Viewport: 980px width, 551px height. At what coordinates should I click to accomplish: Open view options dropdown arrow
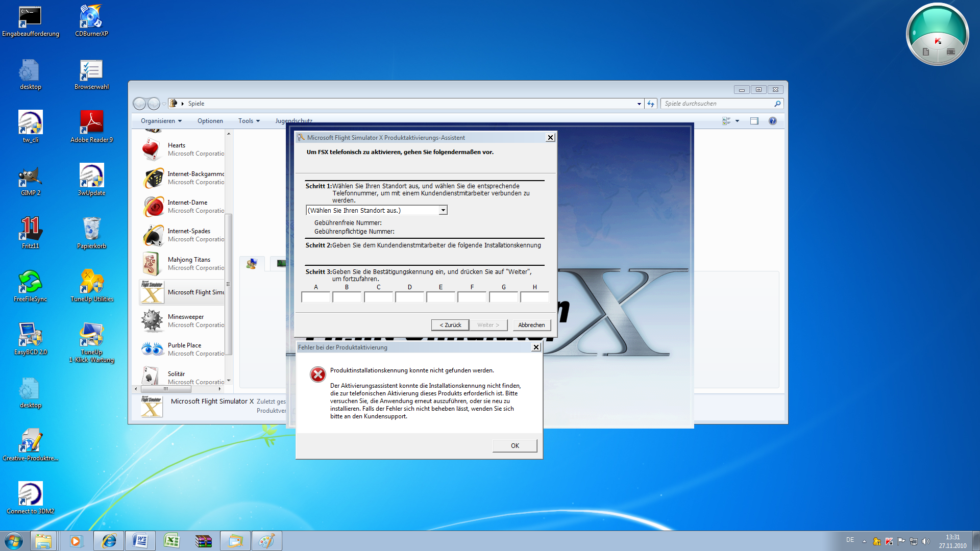tap(737, 121)
